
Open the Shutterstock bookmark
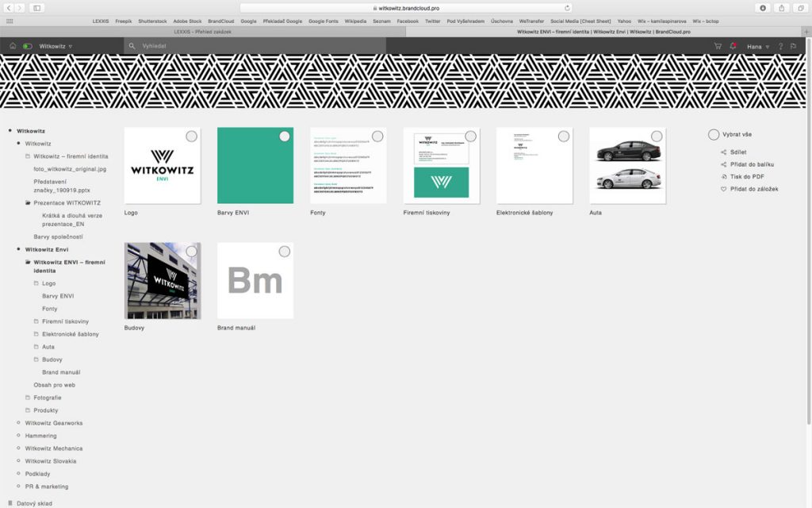pyautogui.click(x=152, y=21)
